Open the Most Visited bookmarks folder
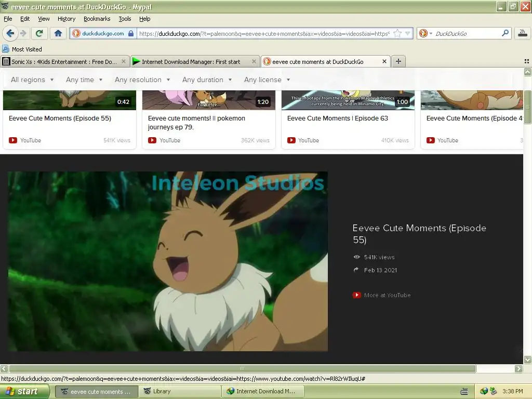 click(x=22, y=49)
